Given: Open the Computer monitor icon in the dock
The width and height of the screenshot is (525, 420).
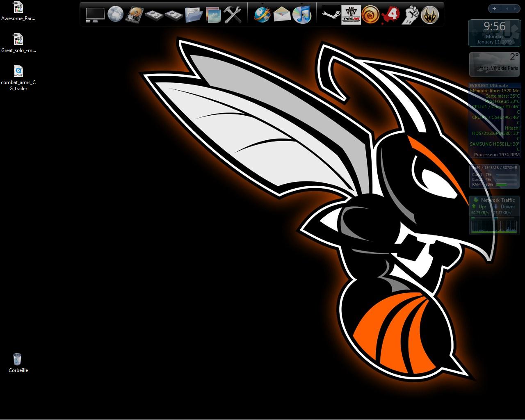Looking at the screenshot, I should point(95,15).
